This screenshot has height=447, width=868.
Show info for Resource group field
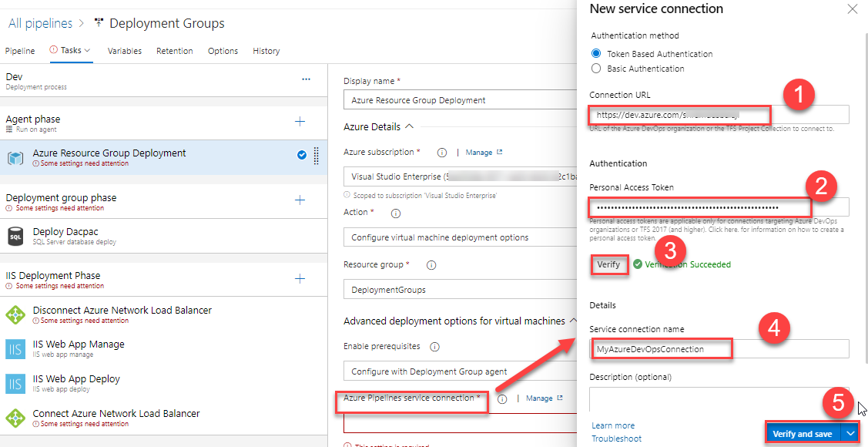[x=432, y=265]
